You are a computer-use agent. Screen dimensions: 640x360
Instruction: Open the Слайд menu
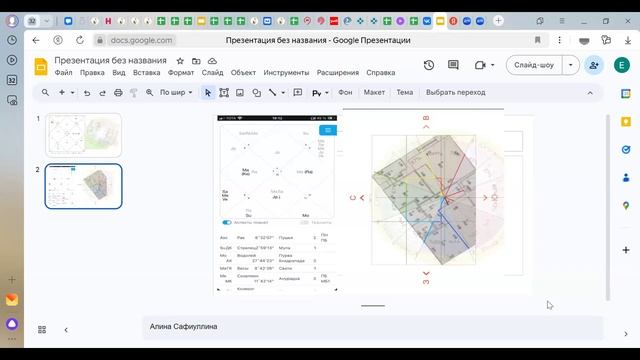coord(212,73)
